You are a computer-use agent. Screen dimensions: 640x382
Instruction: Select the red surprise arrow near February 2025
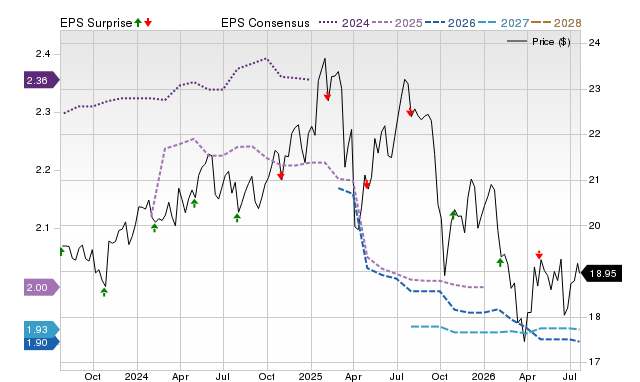(x=327, y=96)
